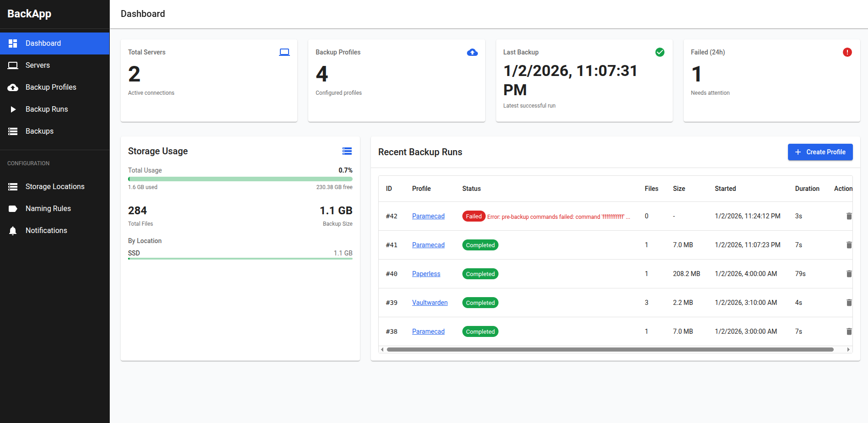Click Completed status badge on run #40
868x423 pixels.
pyautogui.click(x=480, y=274)
